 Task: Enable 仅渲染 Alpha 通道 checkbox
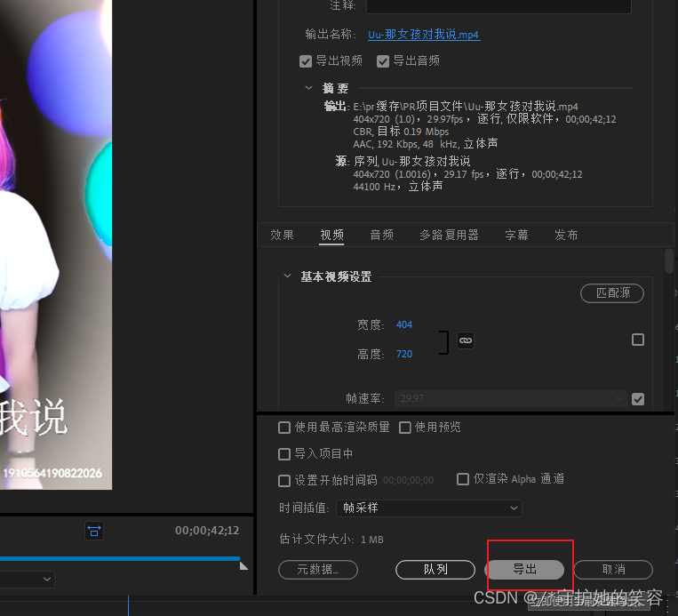pyautogui.click(x=463, y=479)
